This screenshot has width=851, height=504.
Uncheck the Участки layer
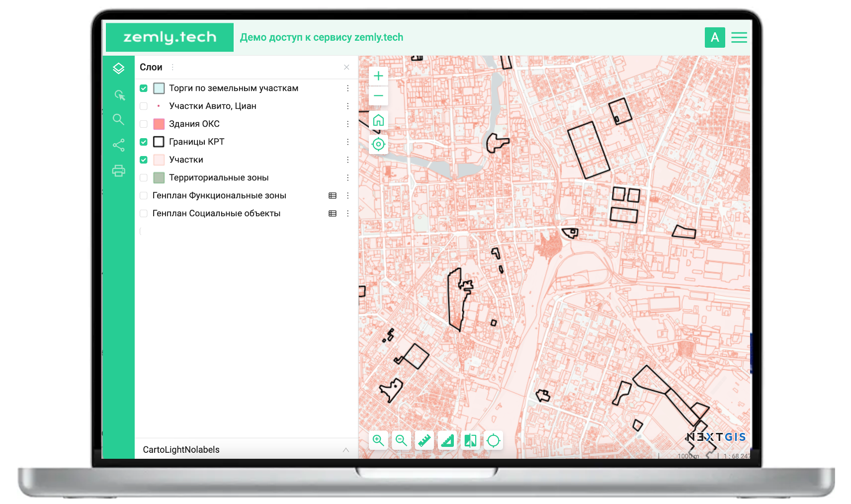pos(144,160)
